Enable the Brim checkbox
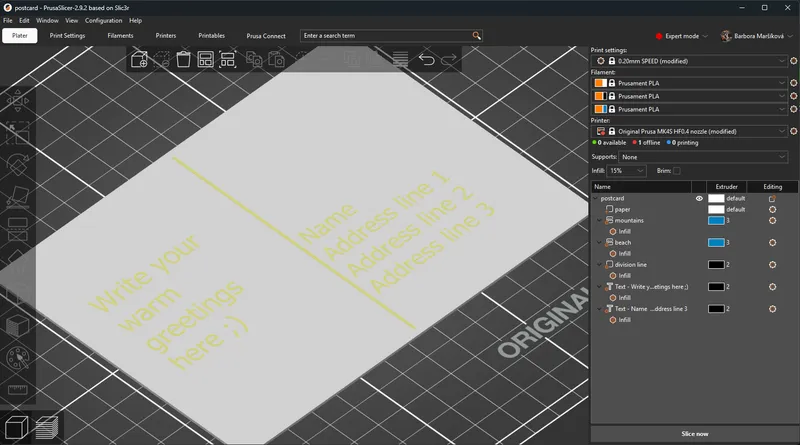Viewport: 800px width, 445px height. [677, 171]
